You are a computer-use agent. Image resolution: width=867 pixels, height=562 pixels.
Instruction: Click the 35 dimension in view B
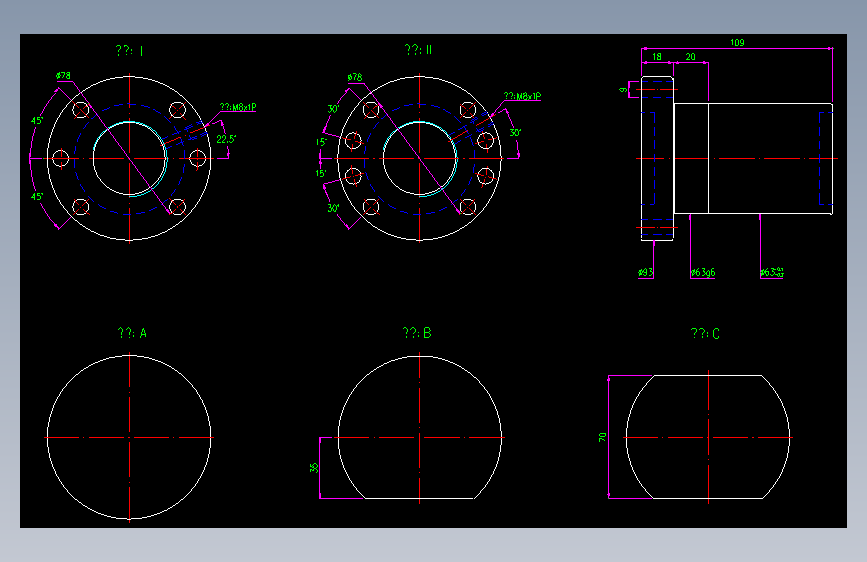pyautogui.click(x=314, y=468)
